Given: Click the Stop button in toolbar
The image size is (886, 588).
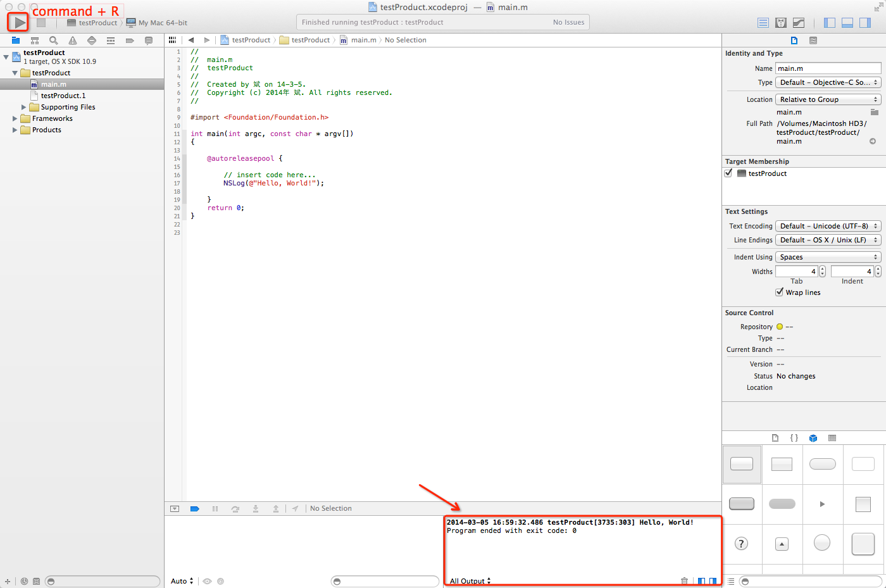Looking at the screenshot, I should tap(41, 23).
